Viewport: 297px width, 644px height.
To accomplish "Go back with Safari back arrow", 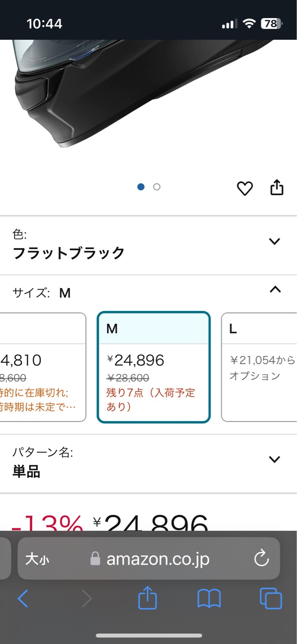I will [23, 599].
